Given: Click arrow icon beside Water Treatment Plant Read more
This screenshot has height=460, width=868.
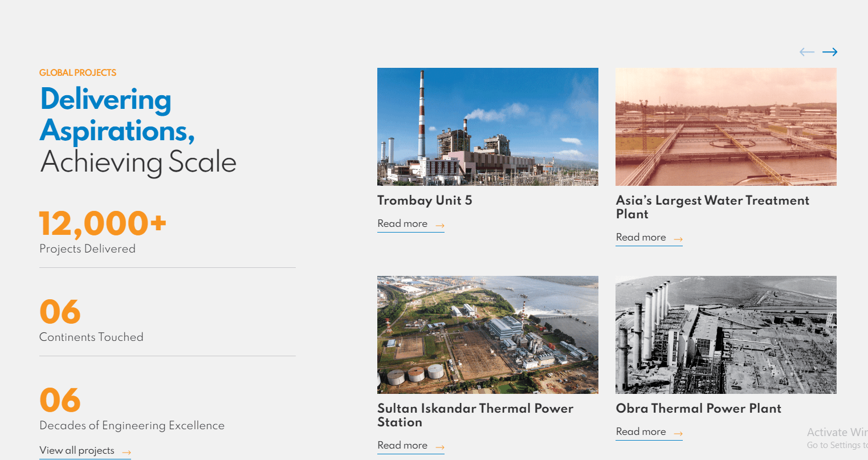Looking at the screenshot, I should point(678,239).
